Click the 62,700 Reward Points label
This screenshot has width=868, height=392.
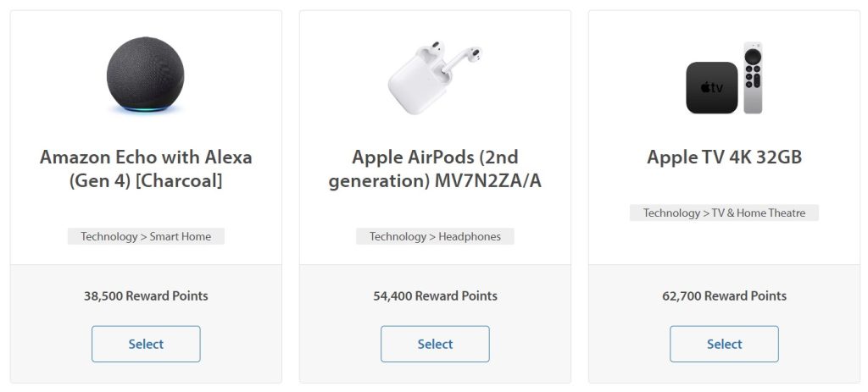(x=724, y=295)
